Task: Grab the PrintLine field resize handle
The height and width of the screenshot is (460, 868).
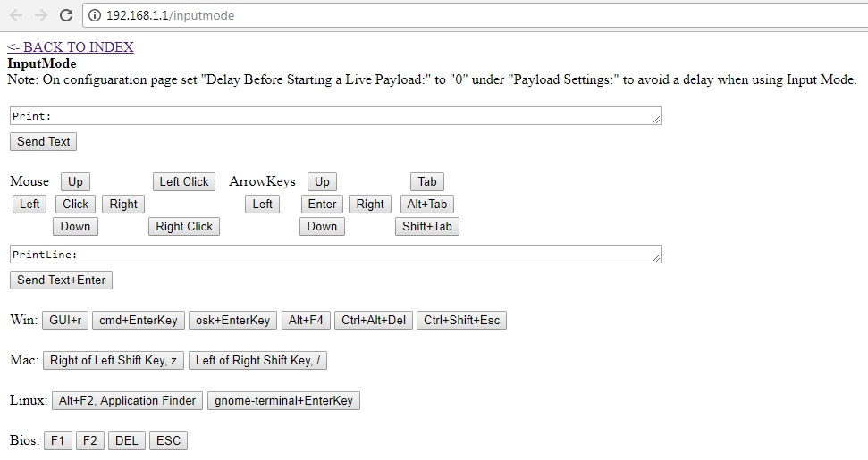Action: click(x=656, y=257)
